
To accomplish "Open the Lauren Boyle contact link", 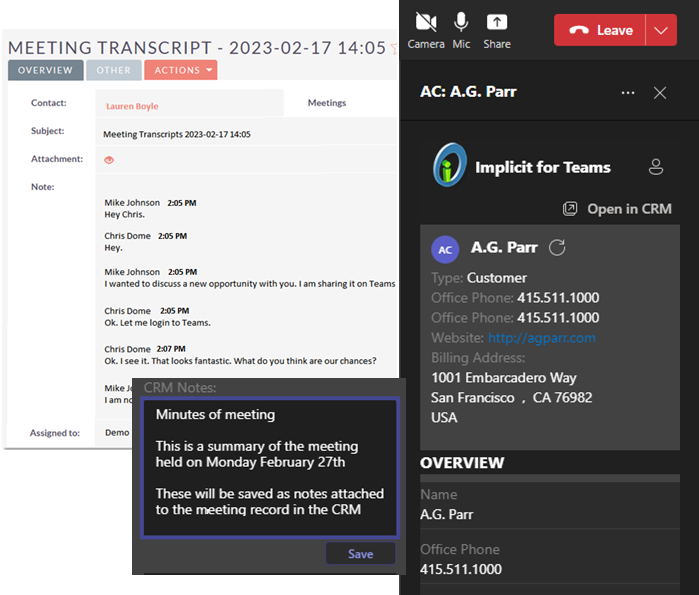I will [132, 106].
